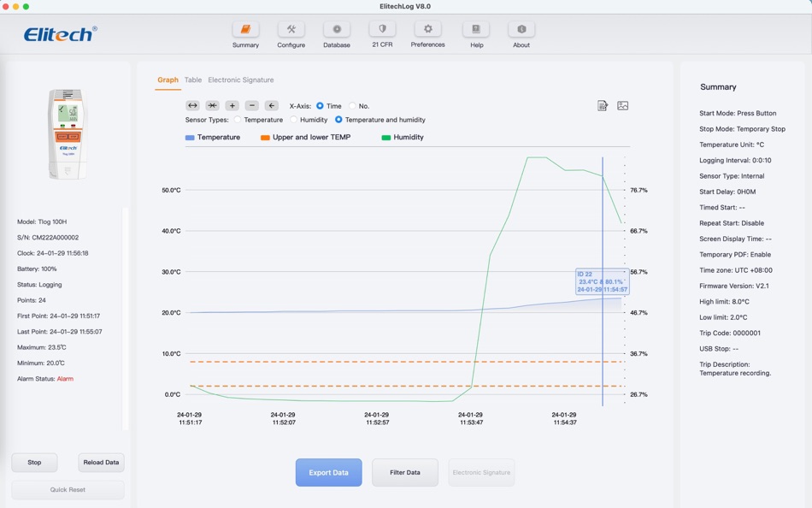812x508 pixels.
Task: Open the Summary toolbar icon
Action: point(245,30)
